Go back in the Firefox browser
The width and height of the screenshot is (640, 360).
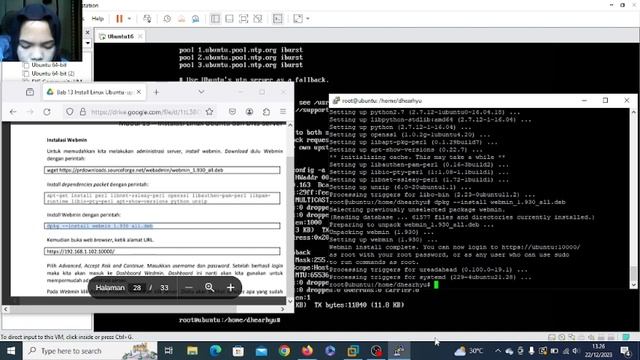coord(13,112)
